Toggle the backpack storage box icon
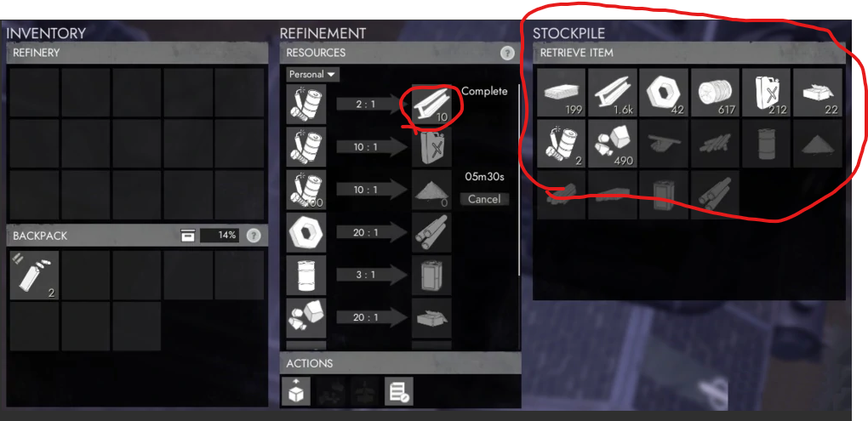This screenshot has width=868, height=421. coord(188,236)
